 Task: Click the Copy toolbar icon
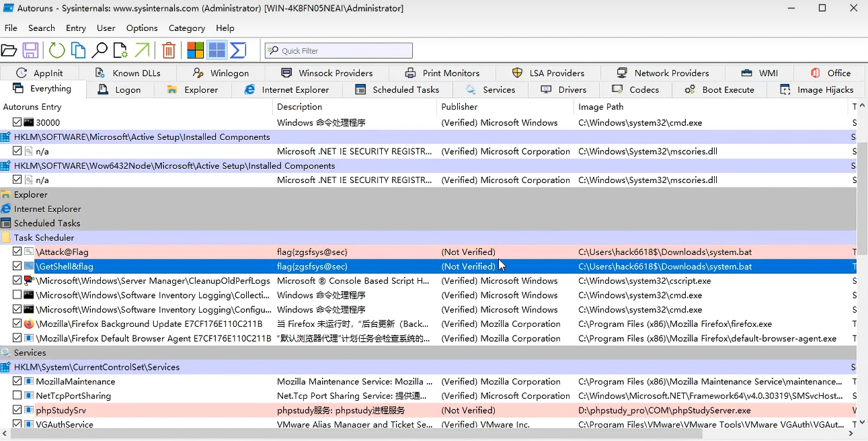79,50
